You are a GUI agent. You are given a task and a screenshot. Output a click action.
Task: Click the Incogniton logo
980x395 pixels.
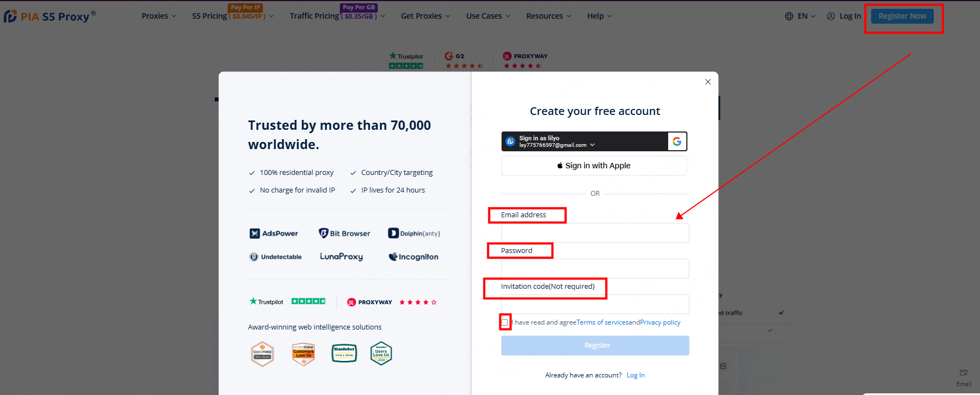(414, 257)
